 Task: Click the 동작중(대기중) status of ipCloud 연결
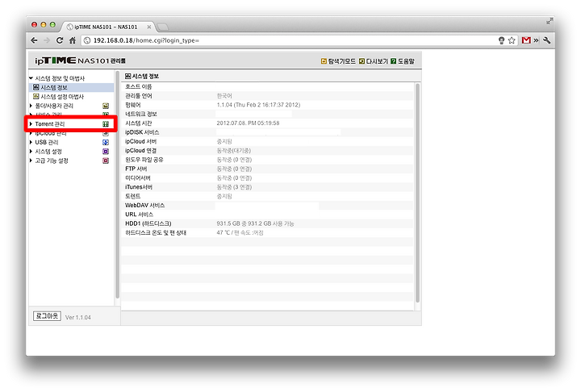tap(233, 151)
